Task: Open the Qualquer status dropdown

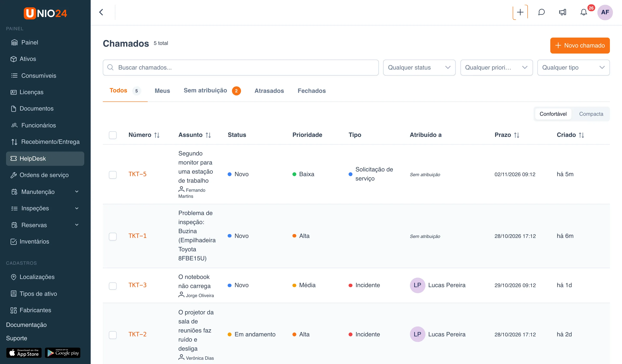Action: pos(419,67)
